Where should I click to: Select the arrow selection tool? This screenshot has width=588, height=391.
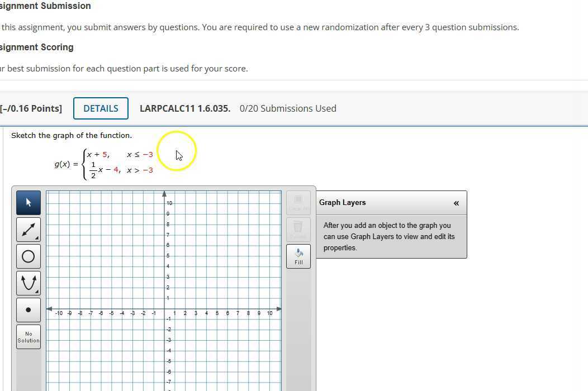point(28,202)
